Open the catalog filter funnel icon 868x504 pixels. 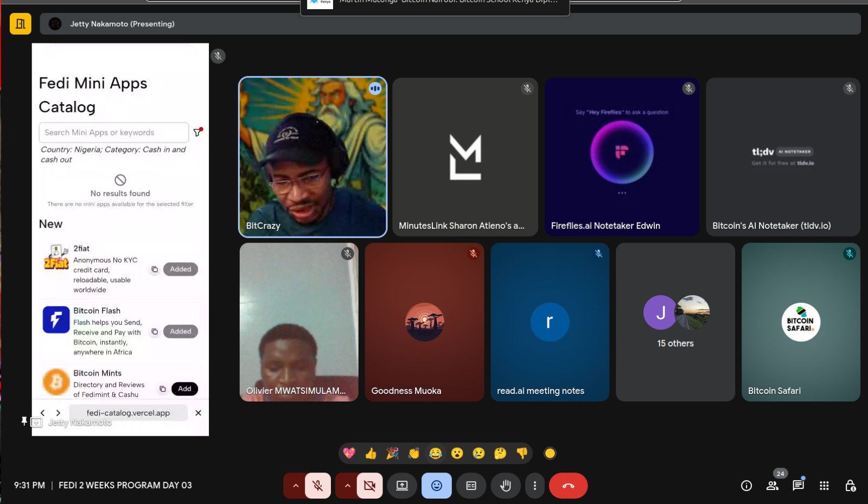[x=198, y=132]
